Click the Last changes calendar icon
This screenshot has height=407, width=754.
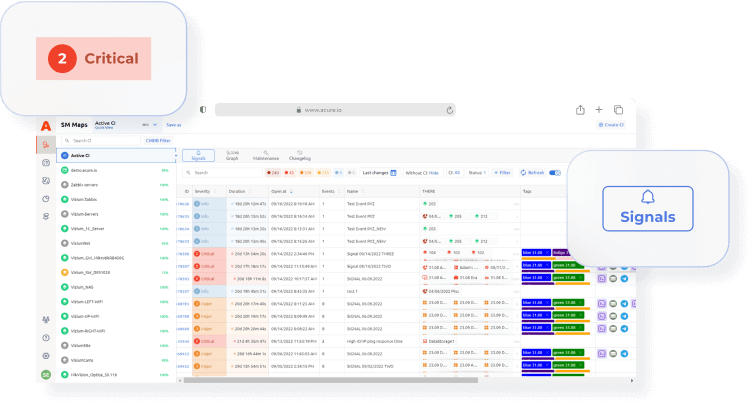[393, 173]
